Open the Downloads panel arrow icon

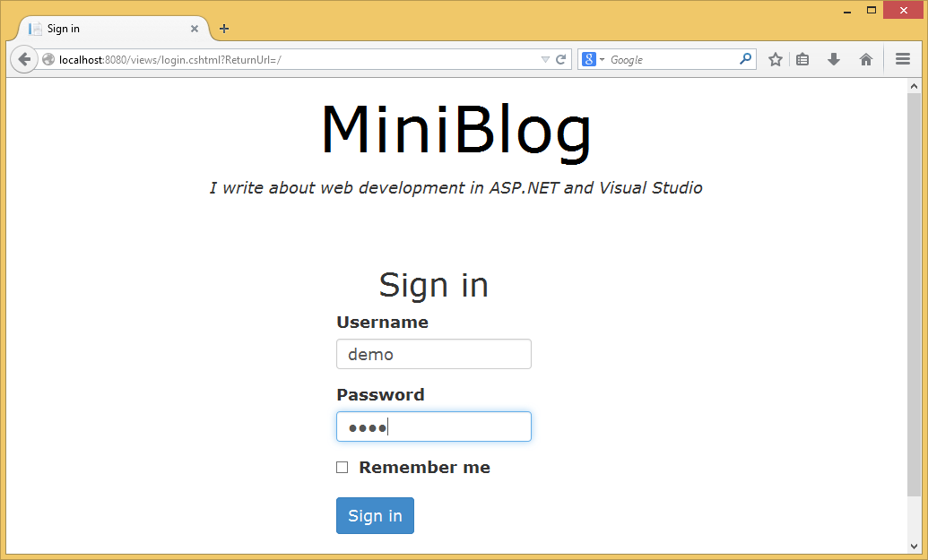(x=834, y=59)
